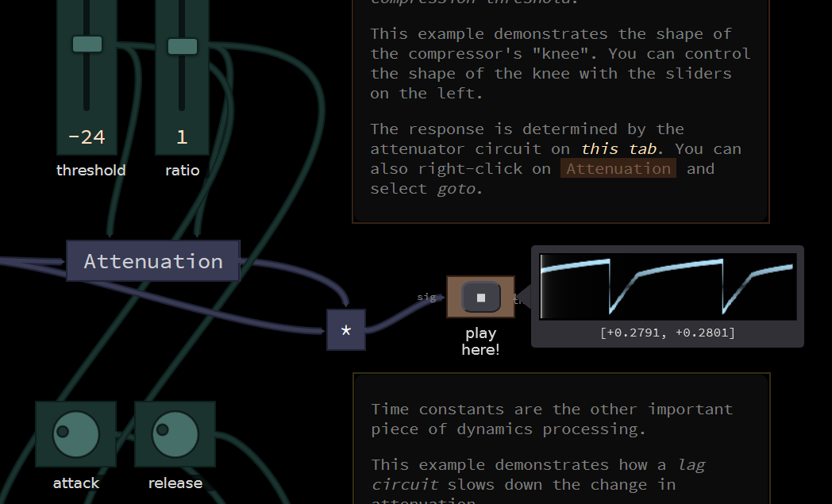Click the 'threshold' slider label
This screenshot has width=832, height=504.
click(x=91, y=171)
